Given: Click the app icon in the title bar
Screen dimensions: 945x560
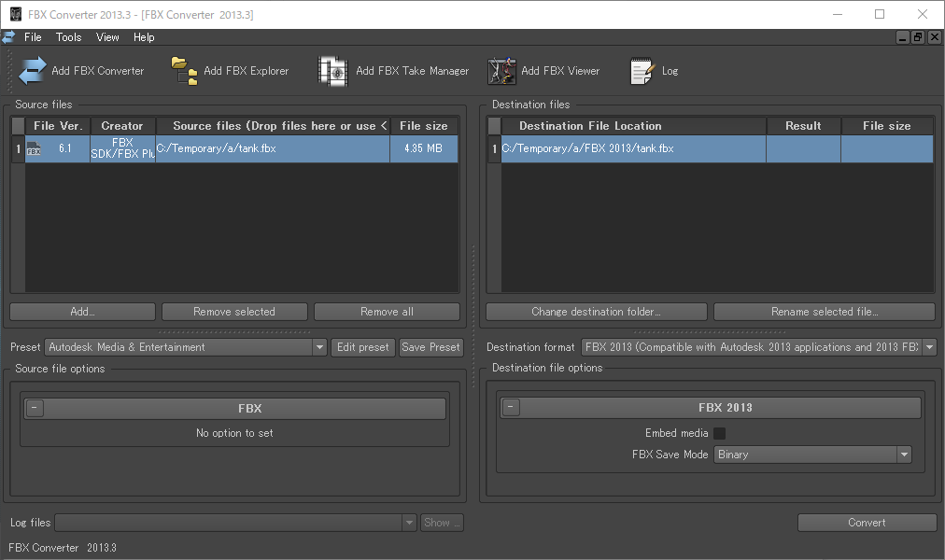Looking at the screenshot, I should click(16, 14).
